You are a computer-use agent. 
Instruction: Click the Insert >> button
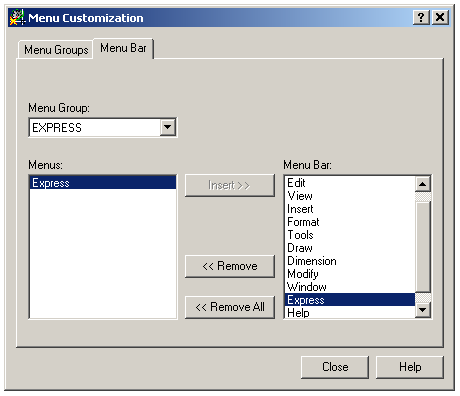(x=230, y=185)
